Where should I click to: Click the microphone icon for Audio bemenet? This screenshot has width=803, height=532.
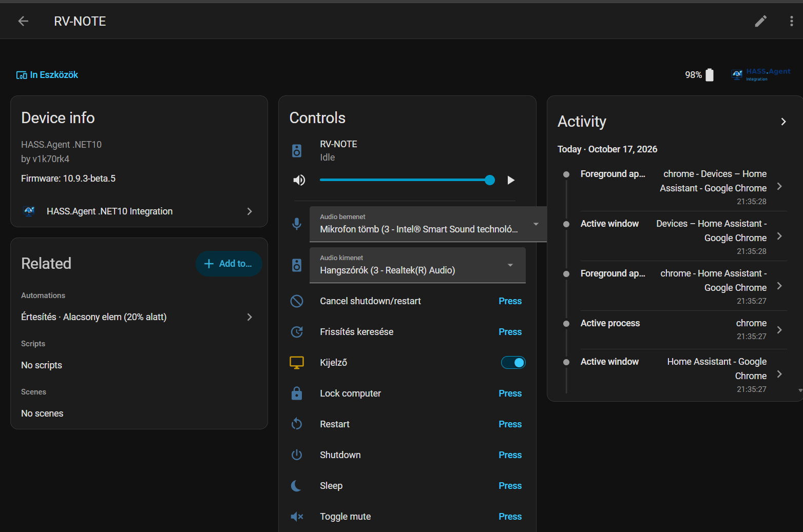(x=297, y=224)
